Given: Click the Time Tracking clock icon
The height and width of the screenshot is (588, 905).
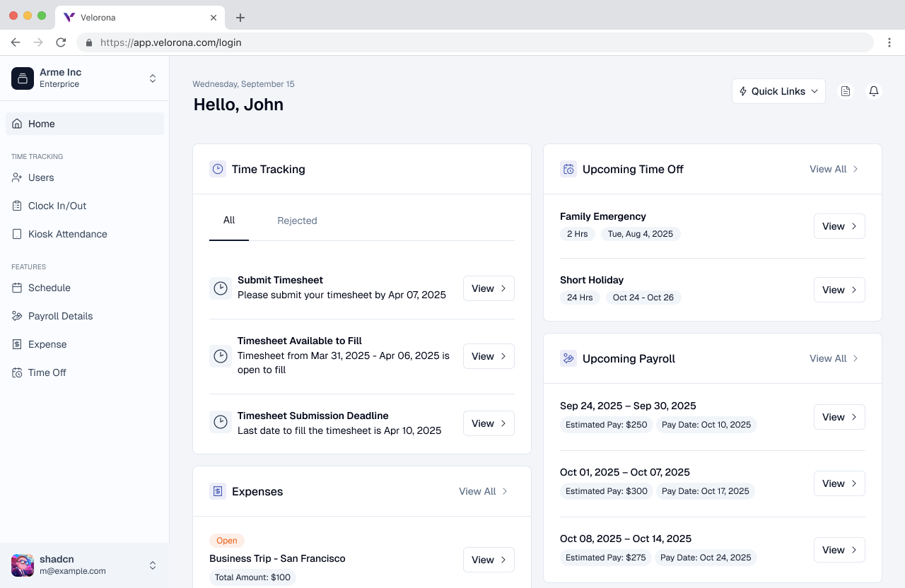Looking at the screenshot, I should 218,169.
